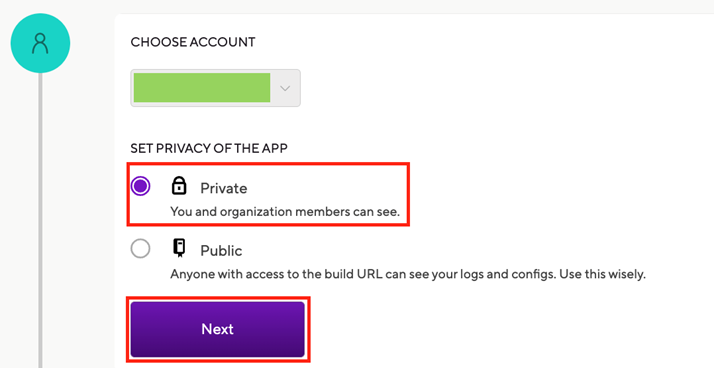Click the purple filled dot of Private
Viewport: 714px width, 368px height.
[140, 186]
